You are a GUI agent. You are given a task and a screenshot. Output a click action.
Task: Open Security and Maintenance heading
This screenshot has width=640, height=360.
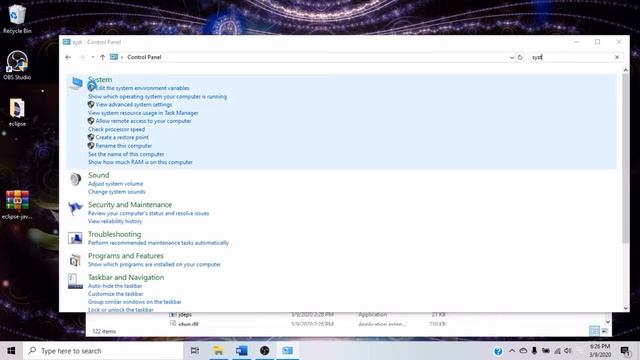(130, 205)
